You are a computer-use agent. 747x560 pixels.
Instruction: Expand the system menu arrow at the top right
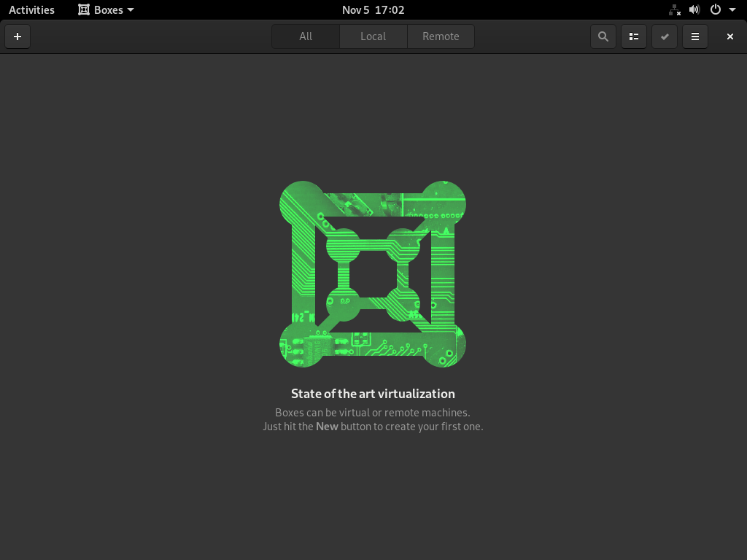pos(732,10)
